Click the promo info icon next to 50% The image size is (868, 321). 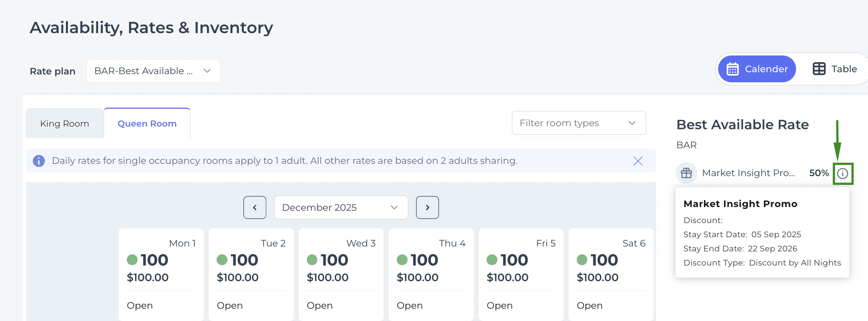click(x=843, y=174)
